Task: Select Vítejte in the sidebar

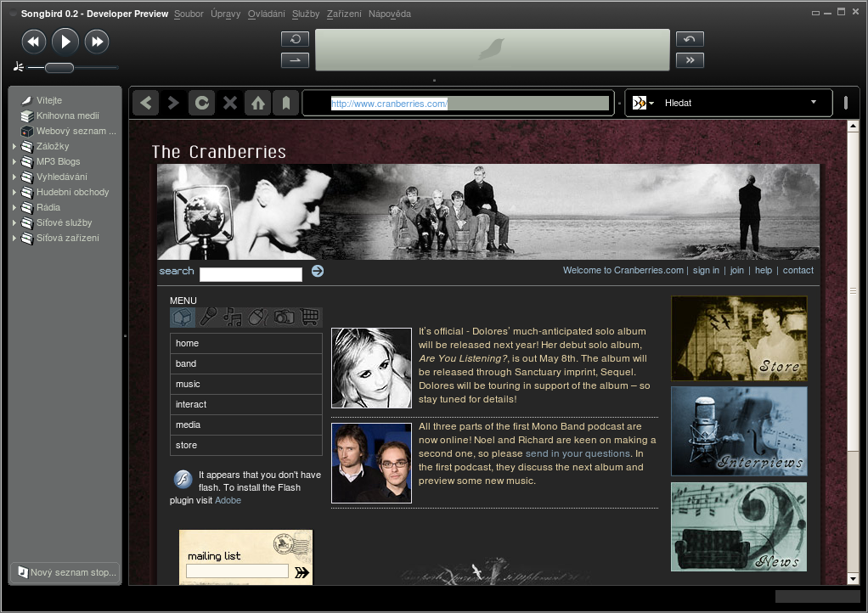Action: [x=49, y=100]
